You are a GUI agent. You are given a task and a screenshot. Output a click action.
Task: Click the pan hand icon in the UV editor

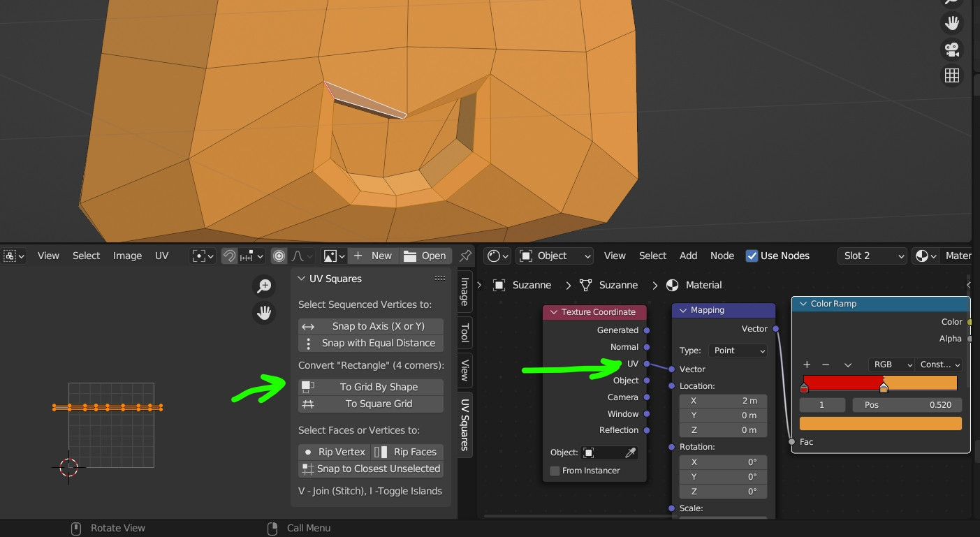[x=264, y=312]
